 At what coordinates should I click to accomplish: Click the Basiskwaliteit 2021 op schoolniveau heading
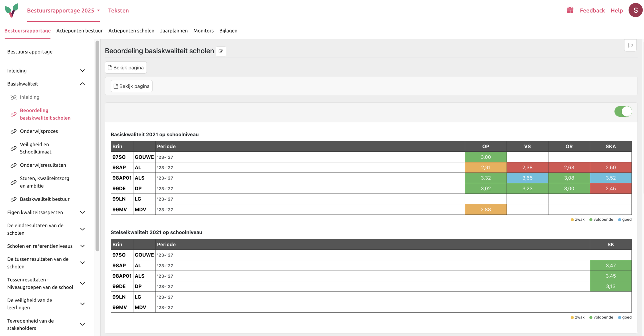tap(154, 135)
